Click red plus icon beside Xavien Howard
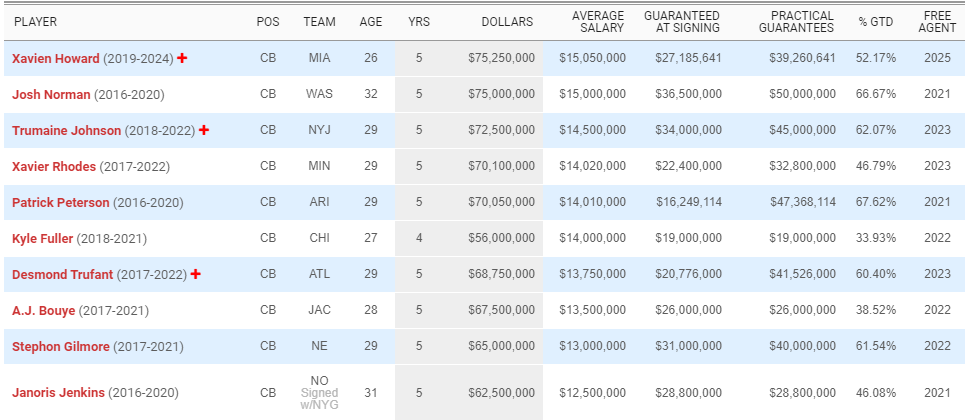965x420 pixels. 182,59
